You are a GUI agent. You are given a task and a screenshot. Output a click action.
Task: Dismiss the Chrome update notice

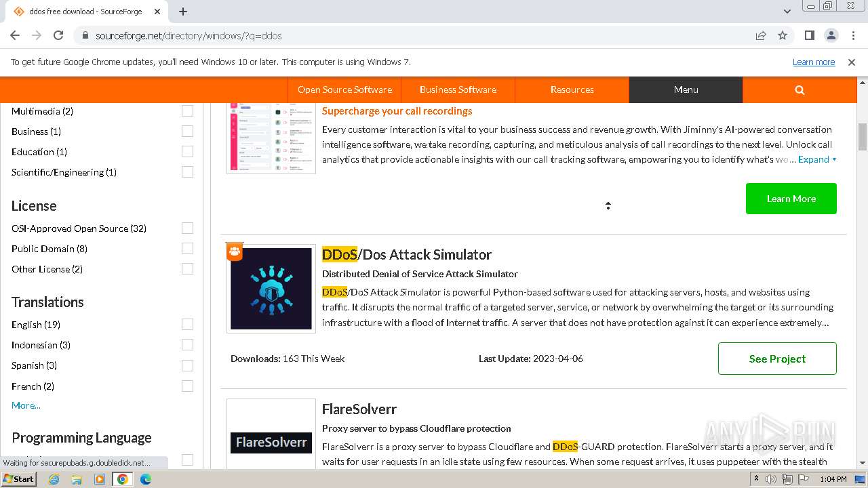(x=852, y=62)
